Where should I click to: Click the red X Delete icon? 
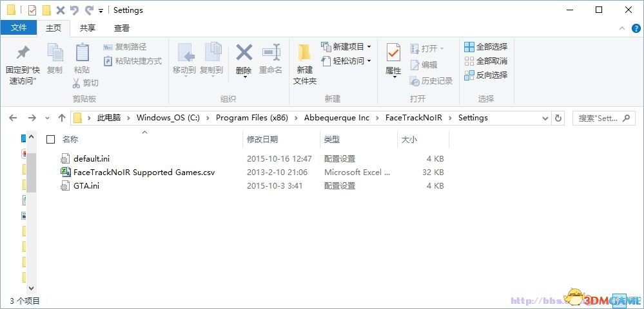[x=244, y=53]
